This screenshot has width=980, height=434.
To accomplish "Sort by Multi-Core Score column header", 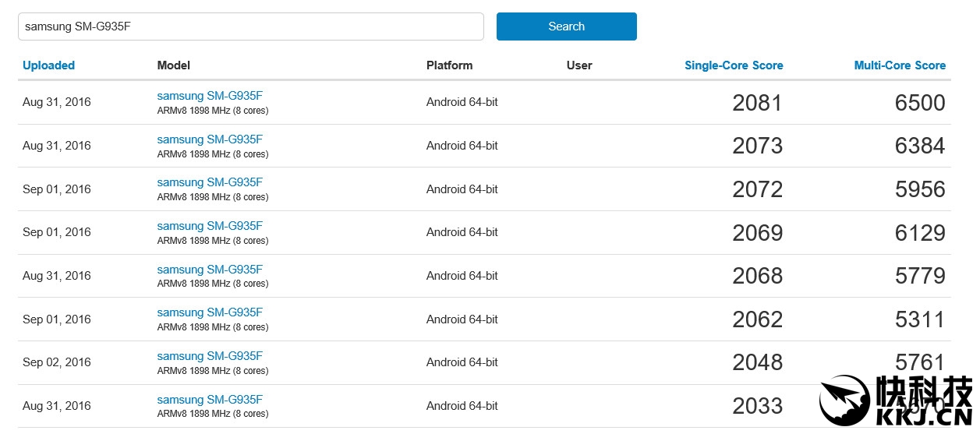I will [900, 65].
